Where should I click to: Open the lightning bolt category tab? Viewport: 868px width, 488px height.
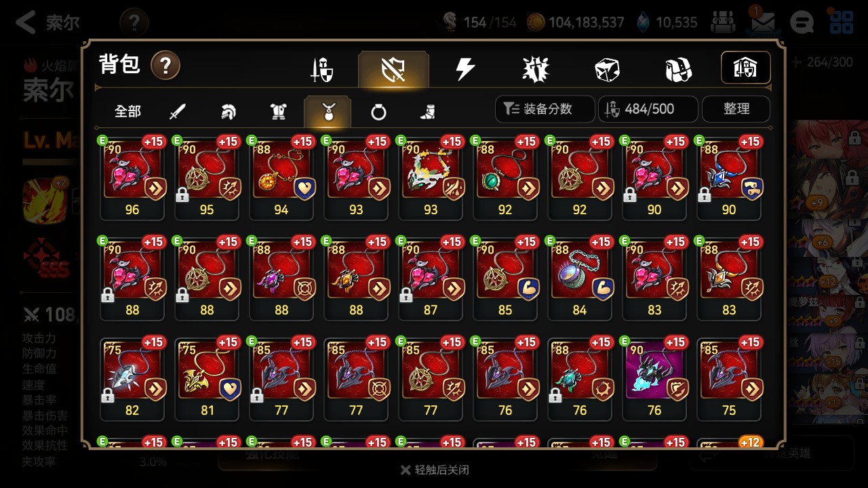click(465, 69)
